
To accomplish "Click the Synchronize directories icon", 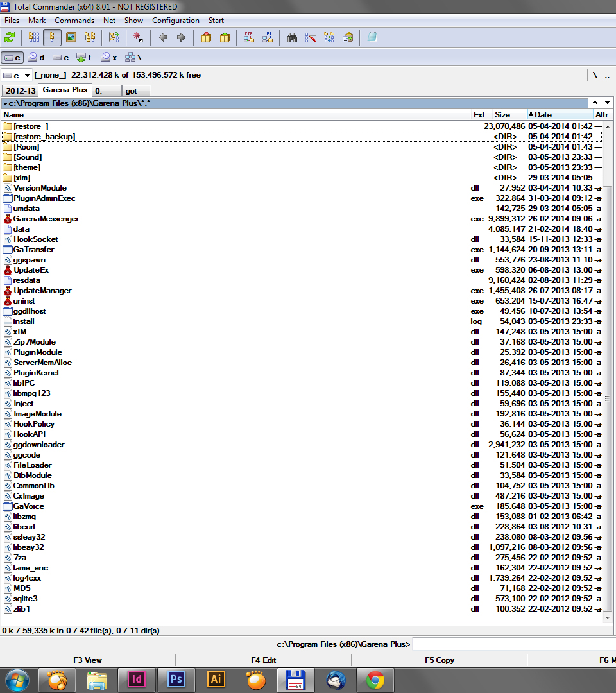I will tap(329, 38).
